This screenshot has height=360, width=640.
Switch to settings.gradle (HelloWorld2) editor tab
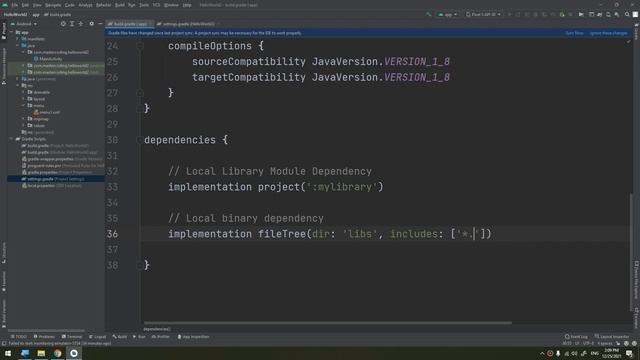[x=189, y=24]
